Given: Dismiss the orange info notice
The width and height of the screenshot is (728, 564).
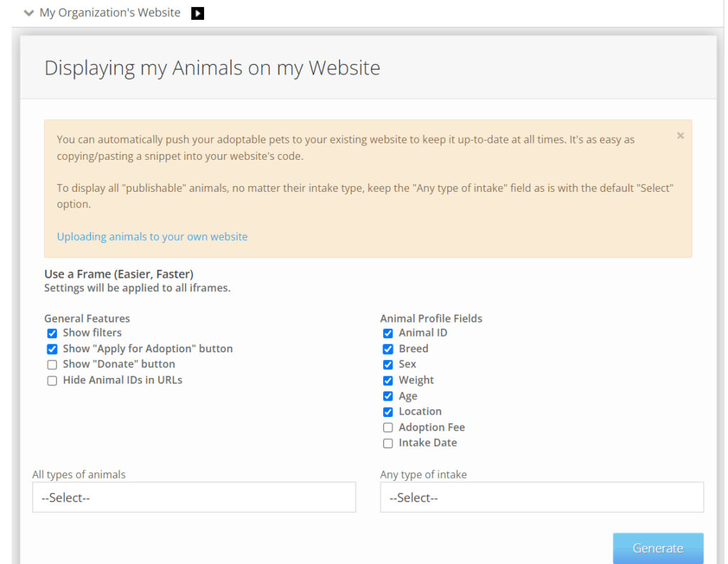Looking at the screenshot, I should (680, 136).
